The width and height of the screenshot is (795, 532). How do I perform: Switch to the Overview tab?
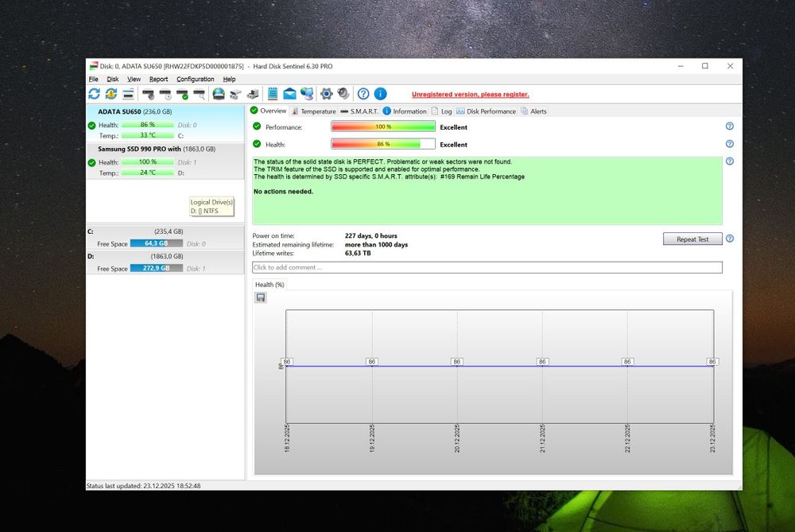(268, 111)
